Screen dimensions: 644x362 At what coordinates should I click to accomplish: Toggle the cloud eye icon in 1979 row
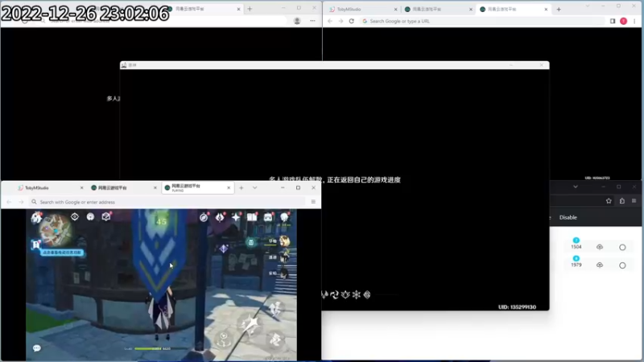point(600,265)
